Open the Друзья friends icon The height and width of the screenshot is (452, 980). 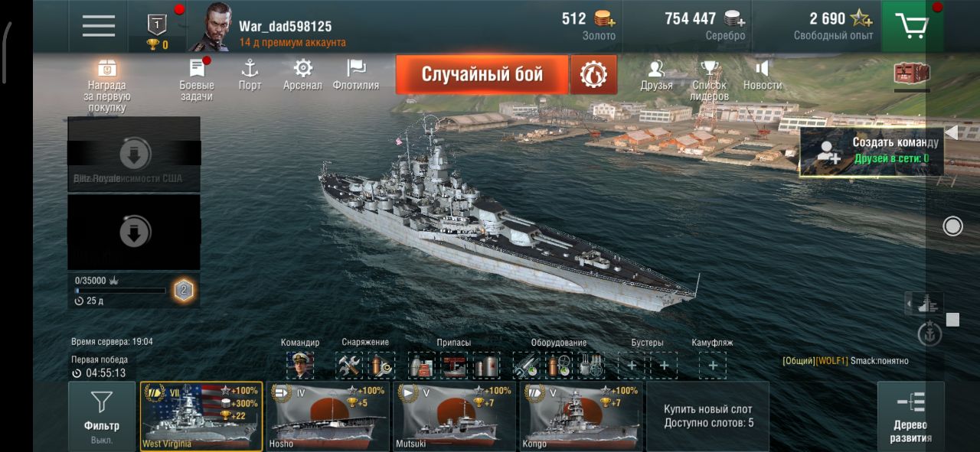pos(656,76)
